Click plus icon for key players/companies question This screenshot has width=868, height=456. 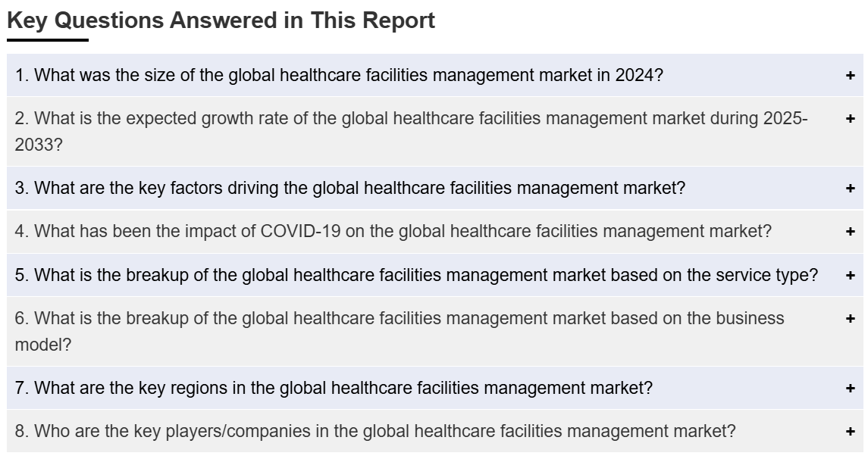pyautogui.click(x=850, y=432)
